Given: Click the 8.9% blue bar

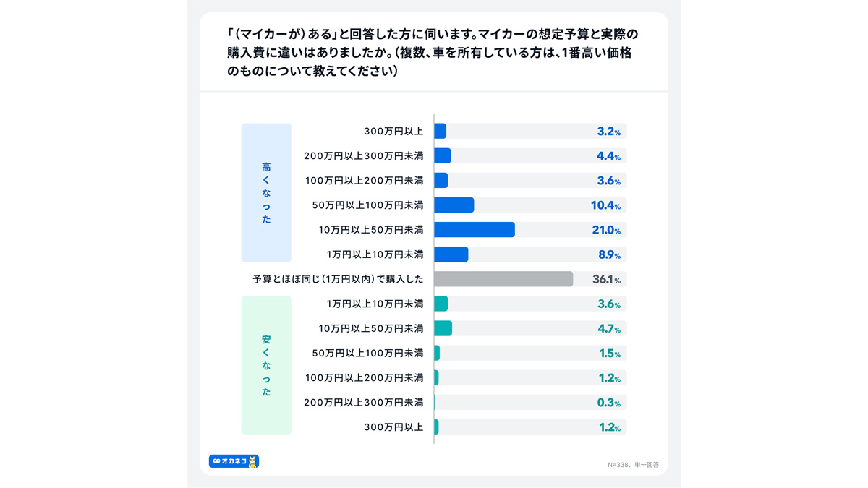Looking at the screenshot, I should 451,254.
